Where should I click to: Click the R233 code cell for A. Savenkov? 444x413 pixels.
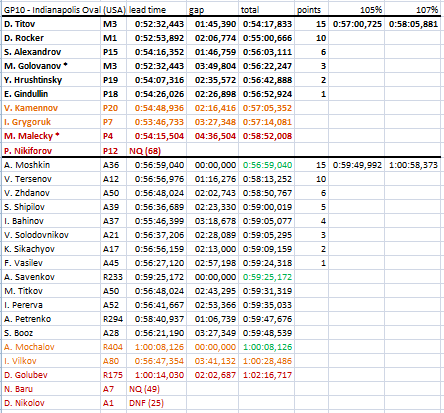coord(113,277)
